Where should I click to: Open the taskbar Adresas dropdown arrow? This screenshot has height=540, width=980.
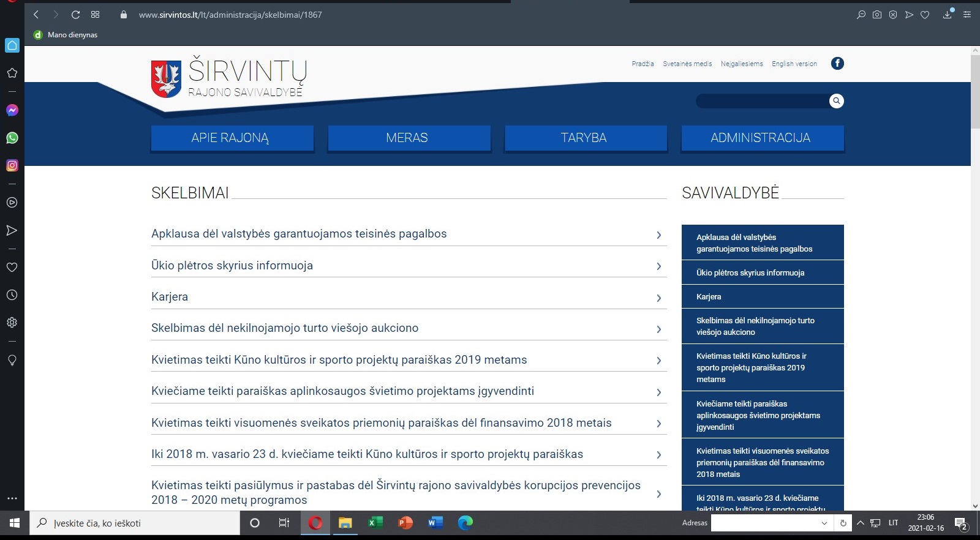(x=824, y=523)
